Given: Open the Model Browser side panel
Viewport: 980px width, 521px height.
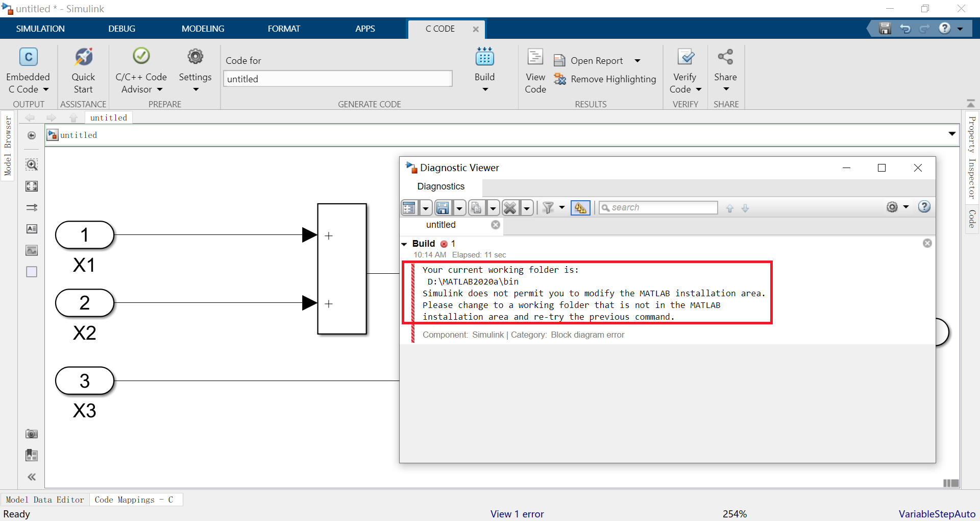Looking at the screenshot, I should pyautogui.click(x=8, y=146).
